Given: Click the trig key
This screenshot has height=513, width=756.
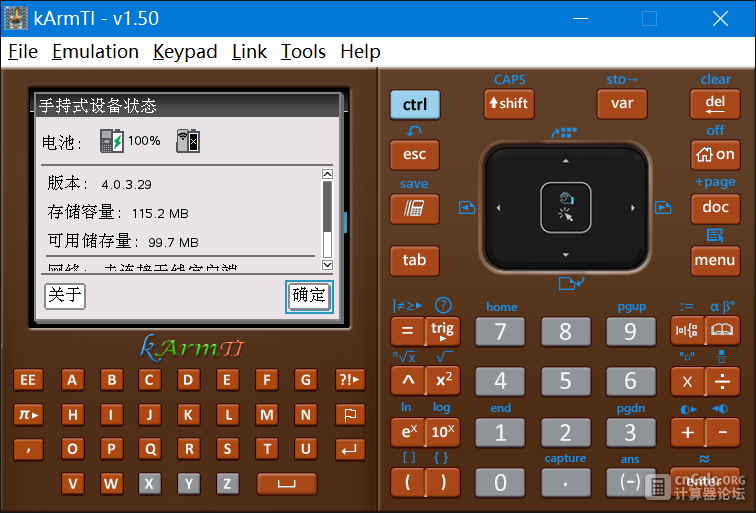Looking at the screenshot, I should (x=443, y=331).
